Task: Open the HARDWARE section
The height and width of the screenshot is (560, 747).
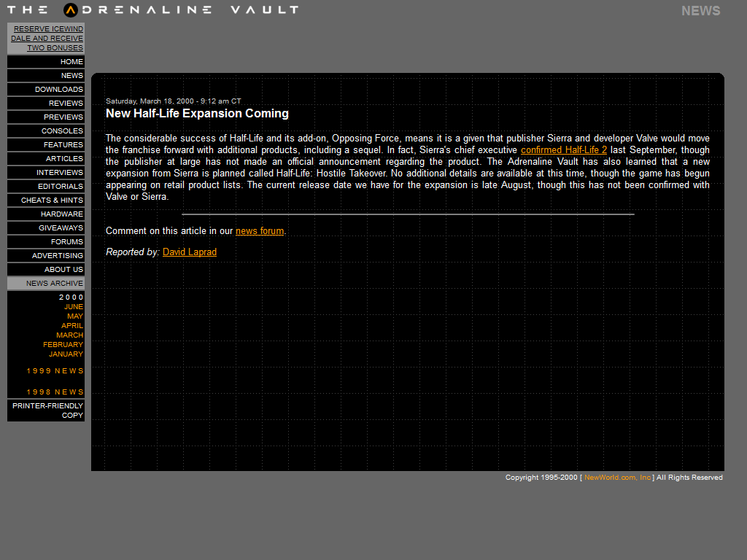Action: click(x=46, y=214)
